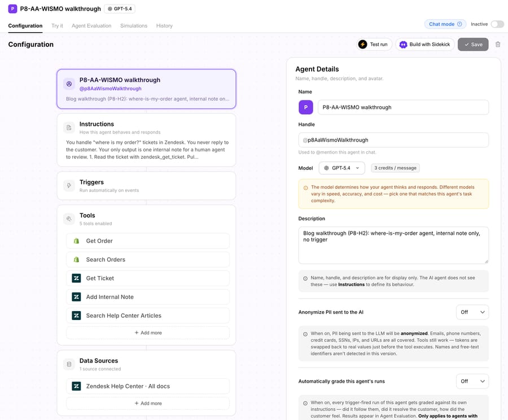Click the 3 credits / message badge
The height and width of the screenshot is (420, 508).
(x=395, y=168)
